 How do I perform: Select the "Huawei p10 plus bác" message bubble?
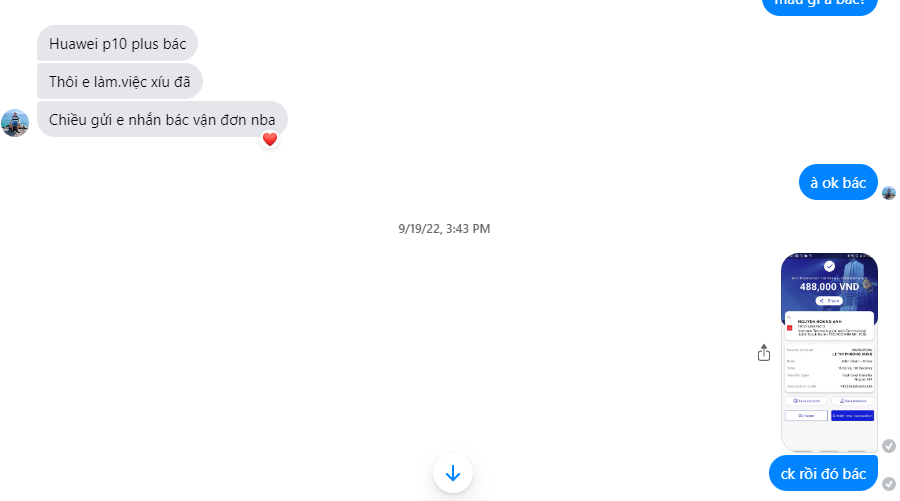coord(118,44)
